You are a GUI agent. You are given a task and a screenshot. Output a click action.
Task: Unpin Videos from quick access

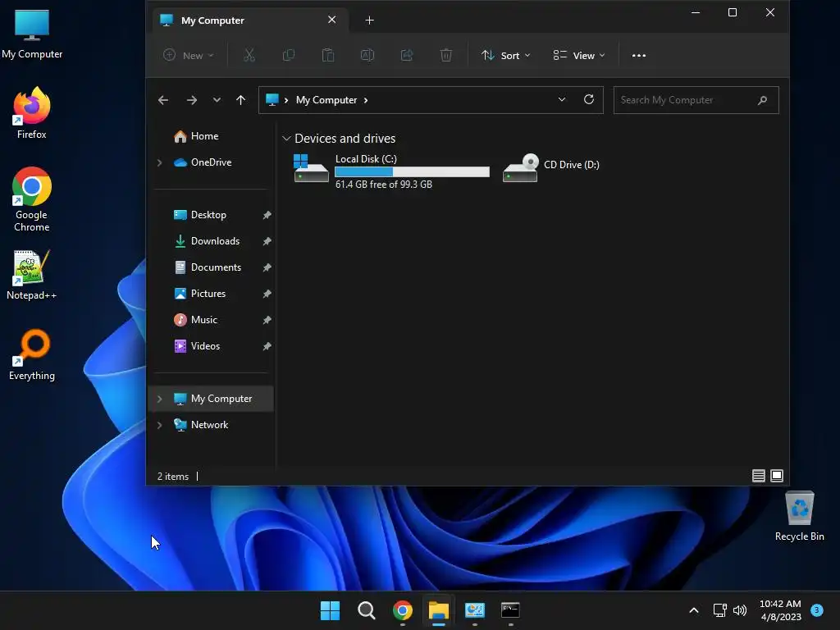(267, 346)
